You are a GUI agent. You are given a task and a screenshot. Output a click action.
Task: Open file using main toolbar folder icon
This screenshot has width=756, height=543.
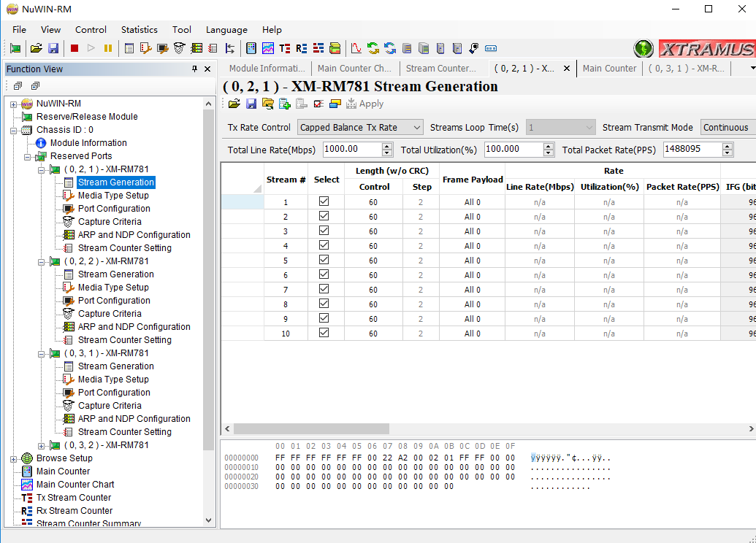[37, 48]
